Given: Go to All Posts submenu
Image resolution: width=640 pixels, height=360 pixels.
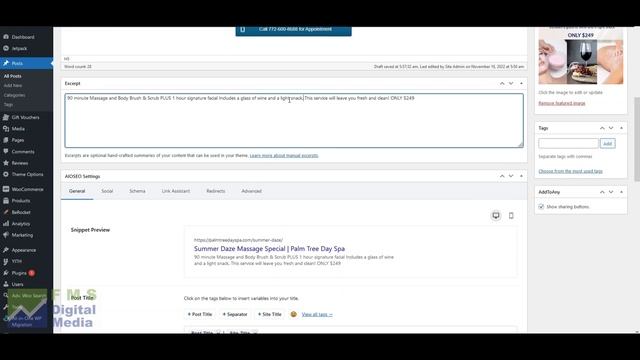Looking at the screenshot, I should (13, 76).
